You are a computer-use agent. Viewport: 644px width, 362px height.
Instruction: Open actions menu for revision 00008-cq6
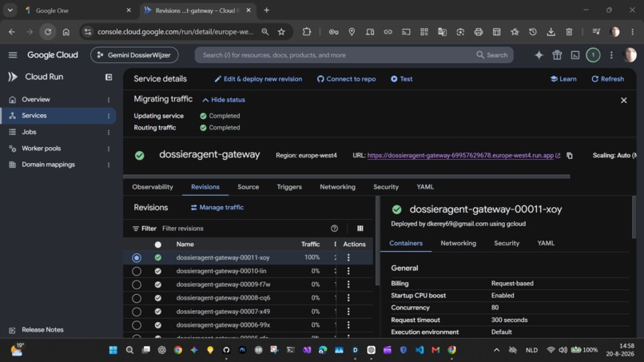(x=348, y=298)
